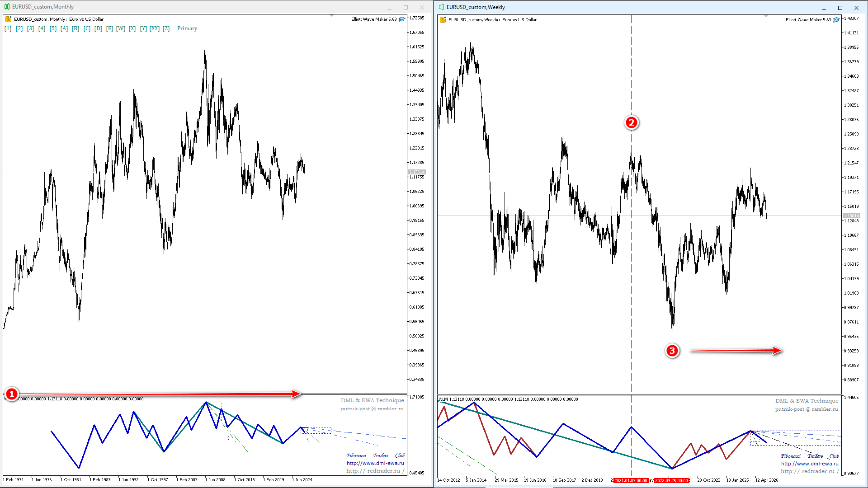Click the [Z] wave label
The width and height of the screenshot is (868, 488).
[166, 28]
